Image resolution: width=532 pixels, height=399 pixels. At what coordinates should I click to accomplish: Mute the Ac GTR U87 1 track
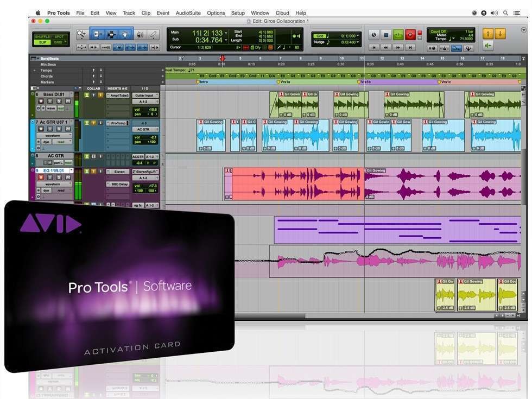pyautogui.click(x=68, y=129)
